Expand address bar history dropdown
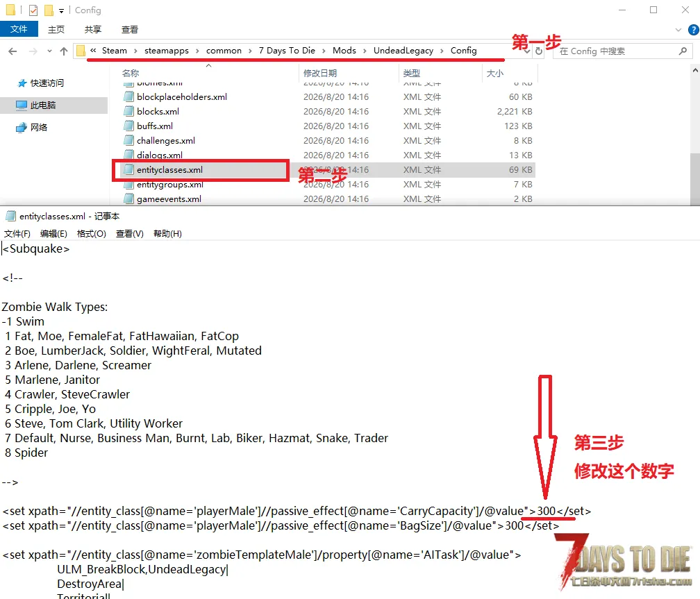 click(527, 51)
